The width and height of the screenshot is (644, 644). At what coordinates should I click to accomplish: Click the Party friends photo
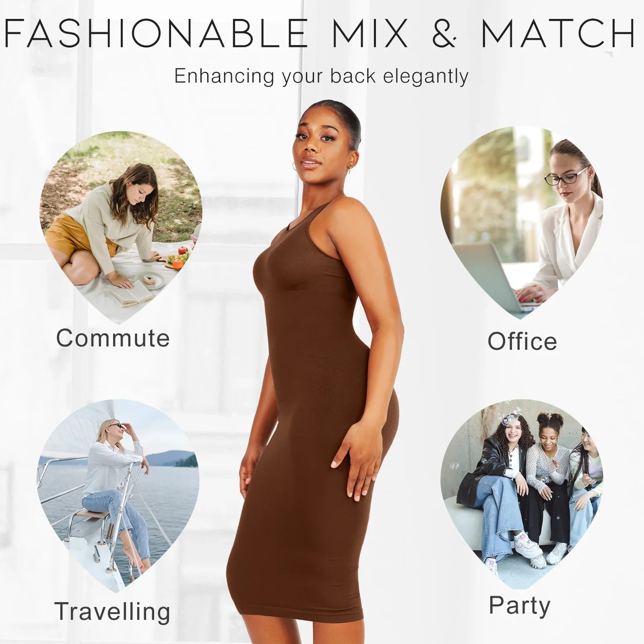point(522,494)
